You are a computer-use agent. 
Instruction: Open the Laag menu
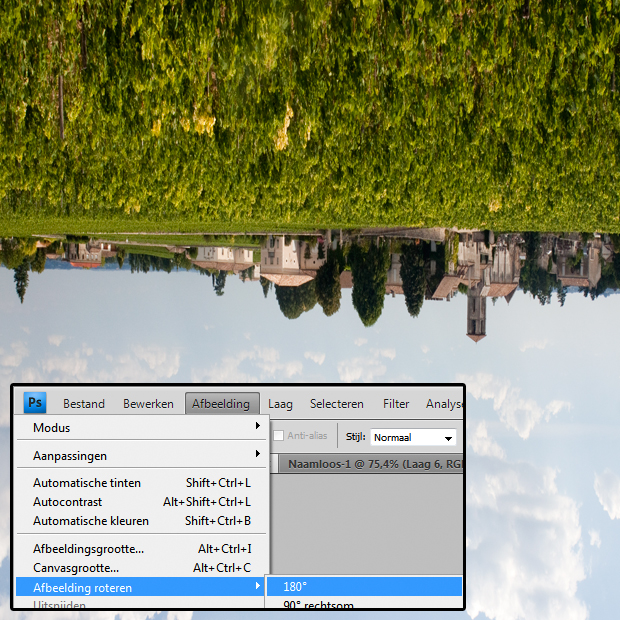280,404
